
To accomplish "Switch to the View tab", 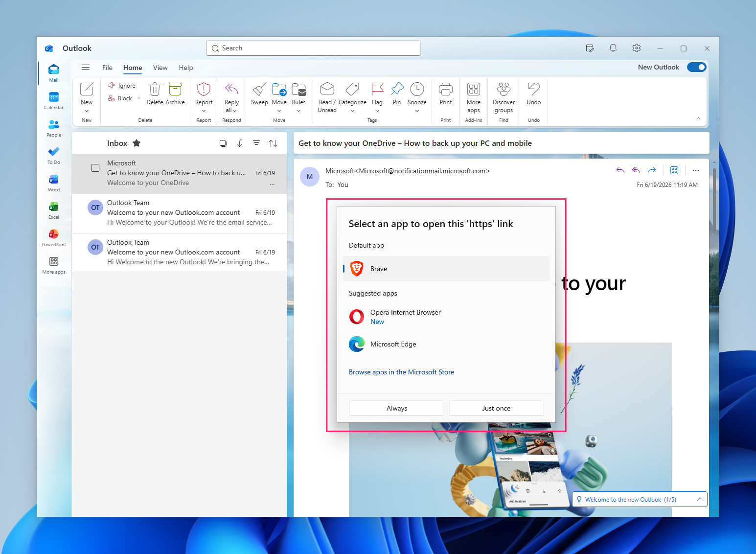I will pos(160,68).
